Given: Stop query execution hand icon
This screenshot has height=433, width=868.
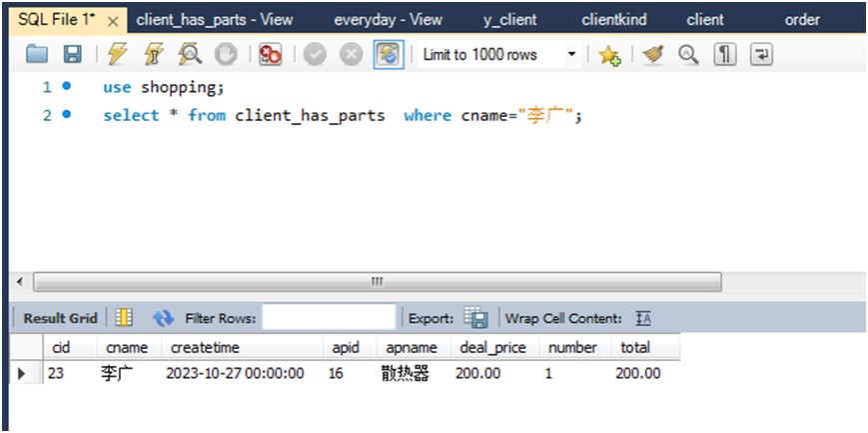Looking at the screenshot, I should (226, 54).
